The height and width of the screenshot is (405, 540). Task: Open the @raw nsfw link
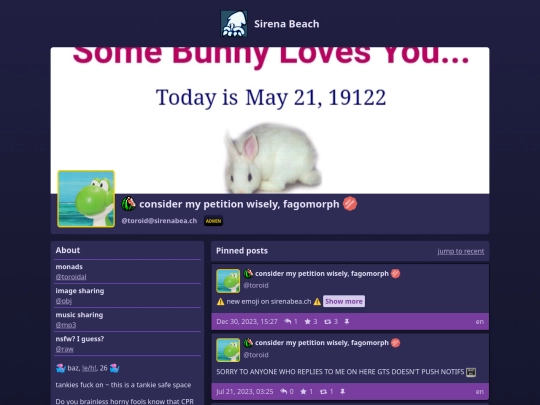click(64, 349)
